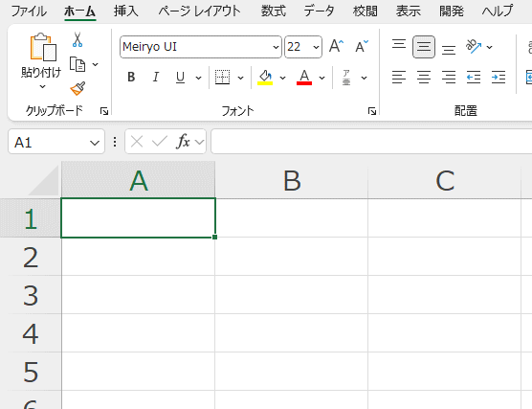Toggle Bold formatting
This screenshot has width=532, height=409.
click(x=131, y=78)
